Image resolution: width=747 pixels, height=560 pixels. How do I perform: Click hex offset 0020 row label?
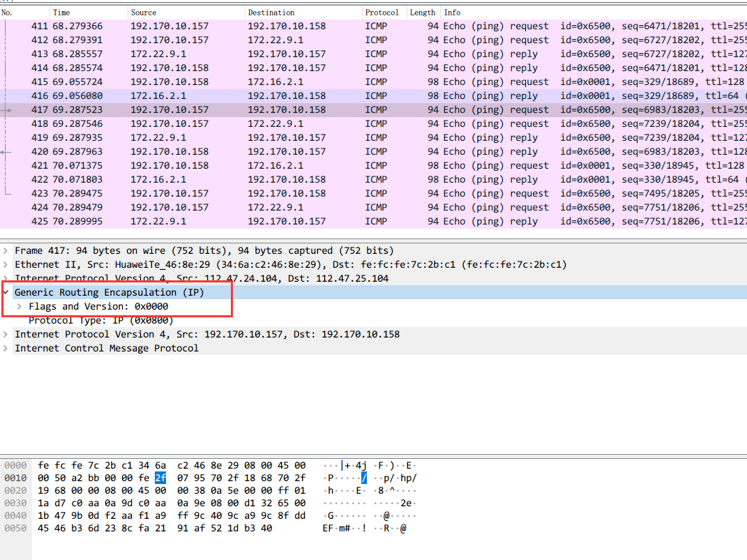(15, 490)
